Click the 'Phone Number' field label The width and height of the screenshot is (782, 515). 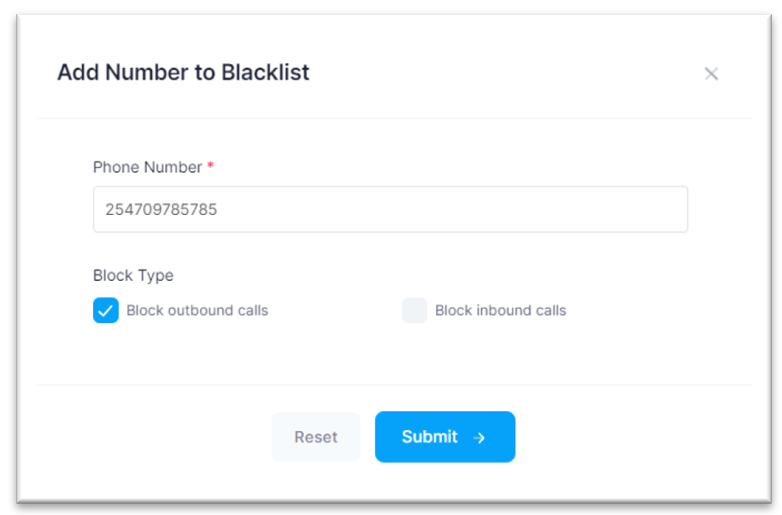tap(147, 167)
